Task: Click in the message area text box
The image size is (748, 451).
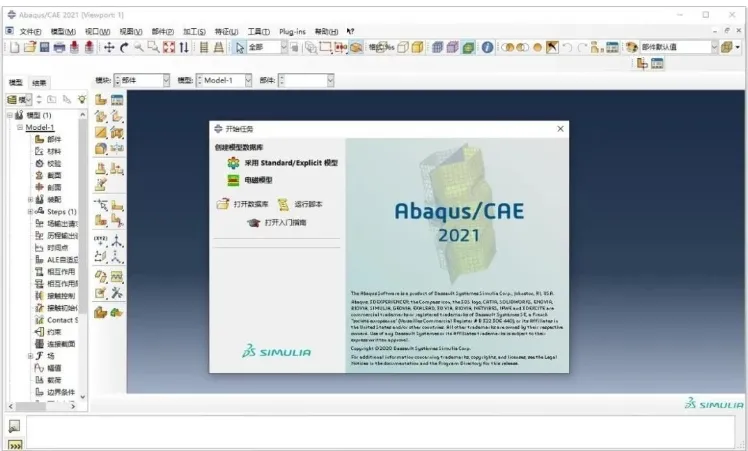Action: click(x=380, y=431)
